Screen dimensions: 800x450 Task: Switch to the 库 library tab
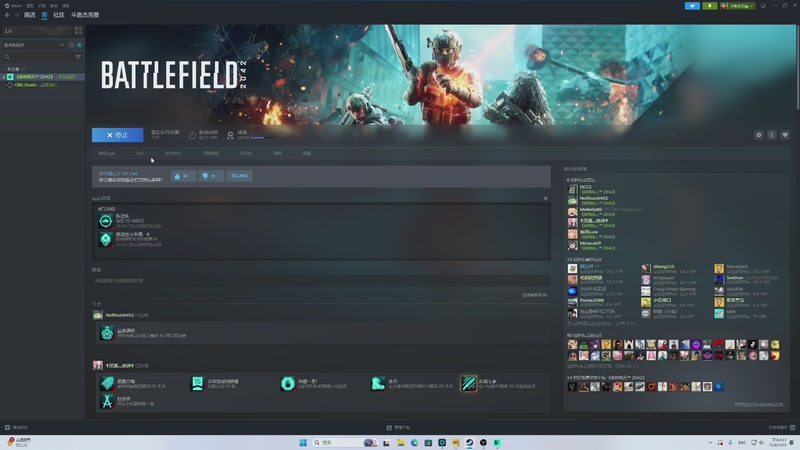44,15
